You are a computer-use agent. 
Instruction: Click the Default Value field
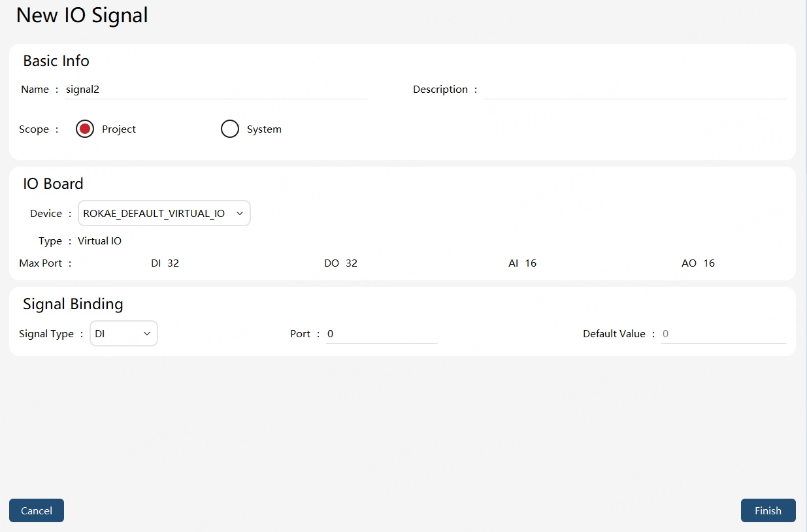[723, 334]
